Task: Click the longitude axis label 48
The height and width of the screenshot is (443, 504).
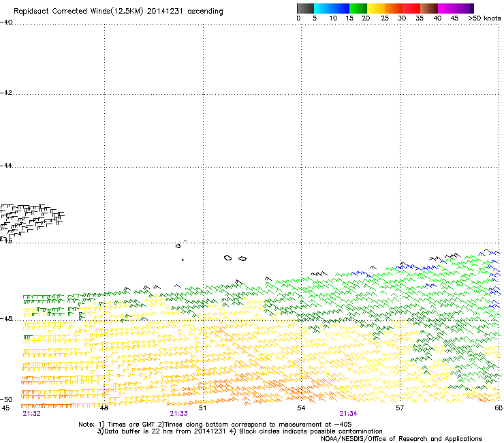Action: pyautogui.click(x=104, y=408)
